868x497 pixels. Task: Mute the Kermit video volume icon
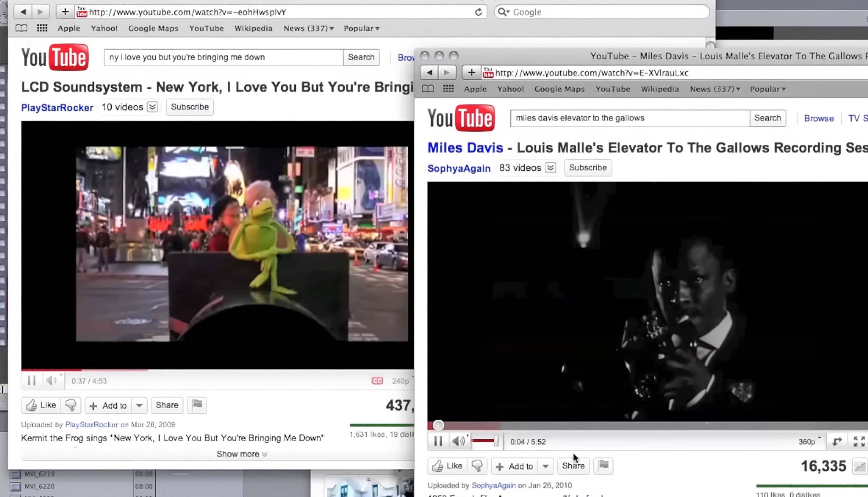click(51, 381)
